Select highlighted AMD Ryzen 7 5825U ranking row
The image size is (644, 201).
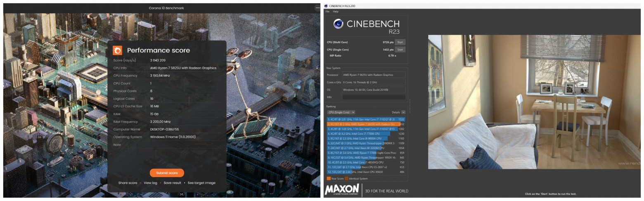[x=366, y=124]
